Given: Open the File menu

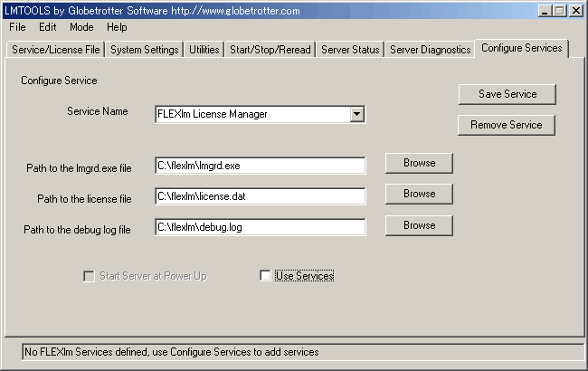Looking at the screenshot, I should click(x=17, y=27).
